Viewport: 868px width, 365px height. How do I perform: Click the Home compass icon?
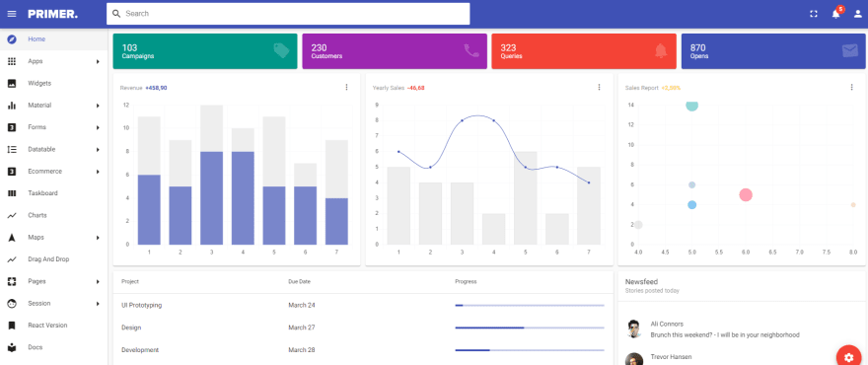(x=12, y=39)
